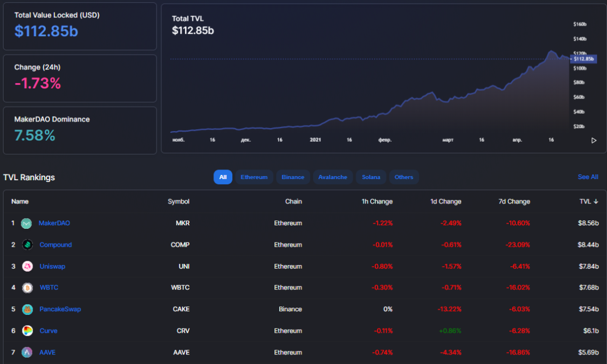Click the $112.85b chart value marker
This screenshot has height=364, width=607.
[583, 59]
